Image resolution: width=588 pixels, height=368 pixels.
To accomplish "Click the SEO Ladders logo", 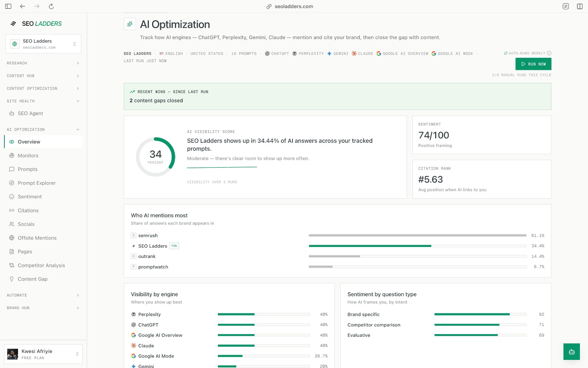I will pos(36,24).
